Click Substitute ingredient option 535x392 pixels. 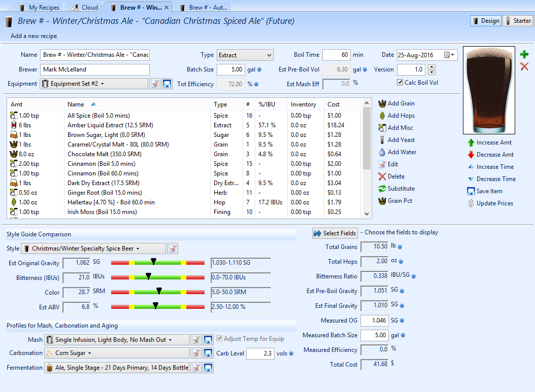(396, 189)
